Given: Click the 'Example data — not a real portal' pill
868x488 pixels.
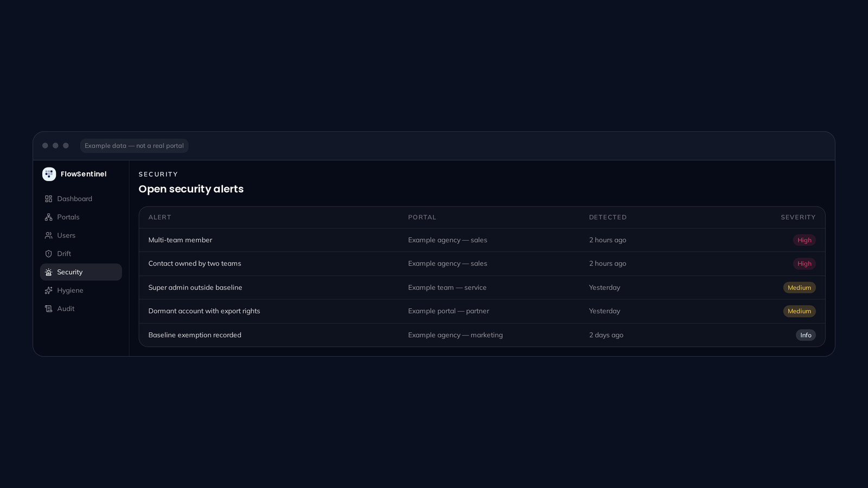Looking at the screenshot, I should (x=134, y=146).
